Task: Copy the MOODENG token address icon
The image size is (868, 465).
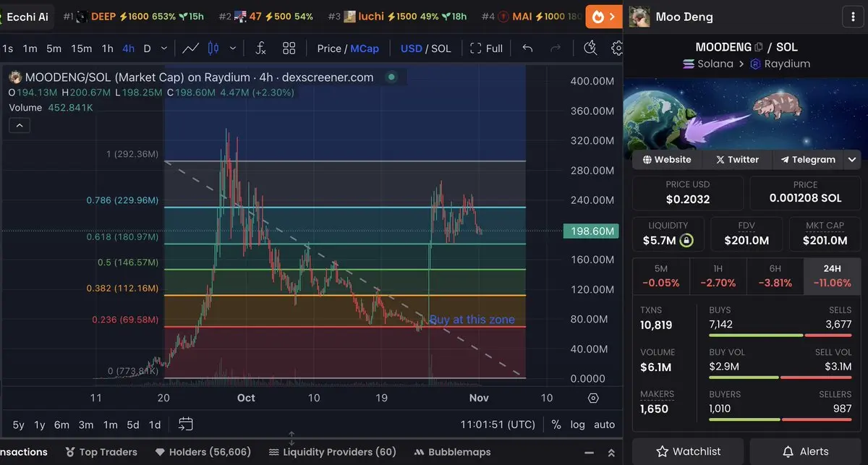Action: [x=759, y=47]
